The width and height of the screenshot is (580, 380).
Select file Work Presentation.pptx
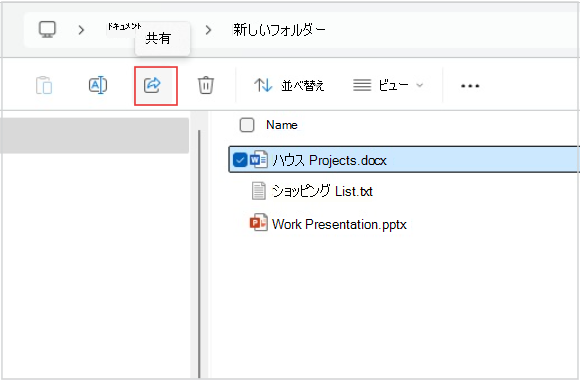coord(339,224)
